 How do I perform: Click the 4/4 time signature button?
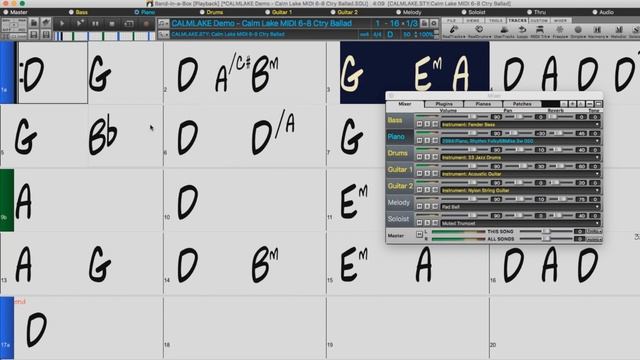tap(377, 35)
